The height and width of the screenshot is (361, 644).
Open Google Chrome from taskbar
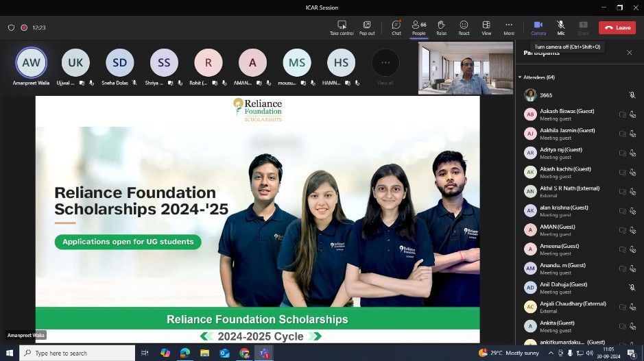point(244,353)
